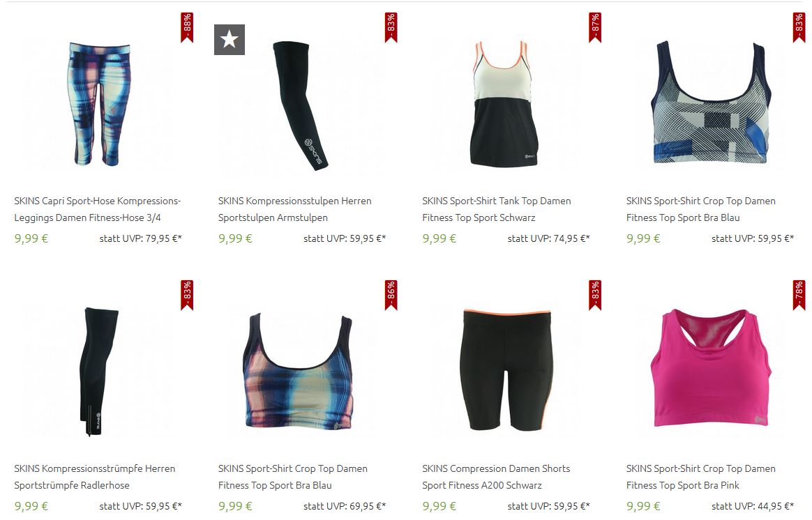Viewport: 812px width, 520px height.
Task: Open SKINS Kompressionsstulpen Herren Armstulpen link
Action: pos(294,209)
